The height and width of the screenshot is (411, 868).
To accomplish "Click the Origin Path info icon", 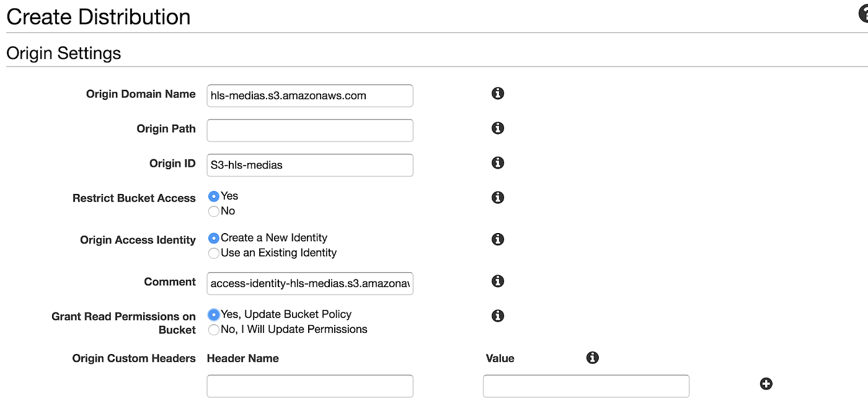I will pyautogui.click(x=497, y=128).
